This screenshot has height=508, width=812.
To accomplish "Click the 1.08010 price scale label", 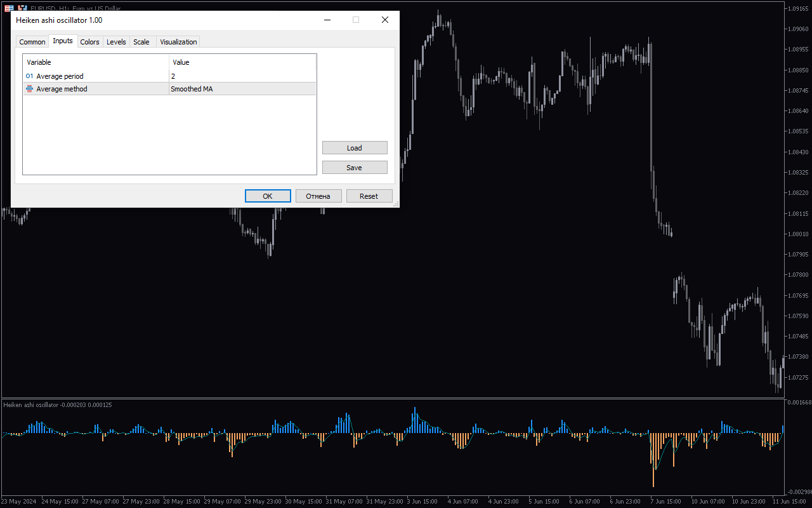I will tap(797, 234).
